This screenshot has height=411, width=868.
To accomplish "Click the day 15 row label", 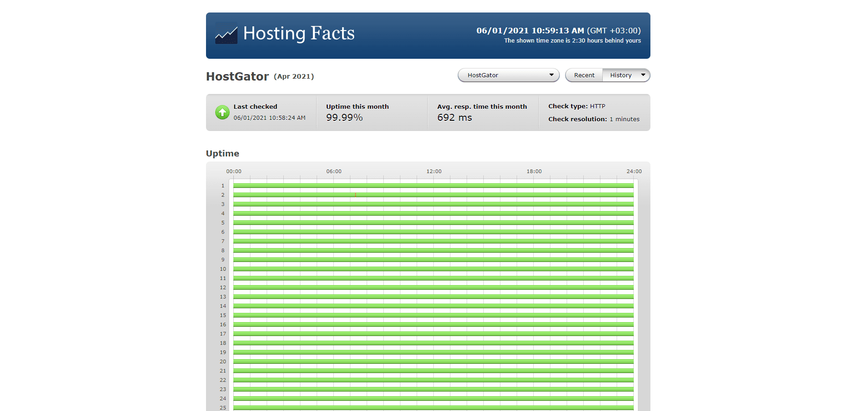I will coord(223,315).
